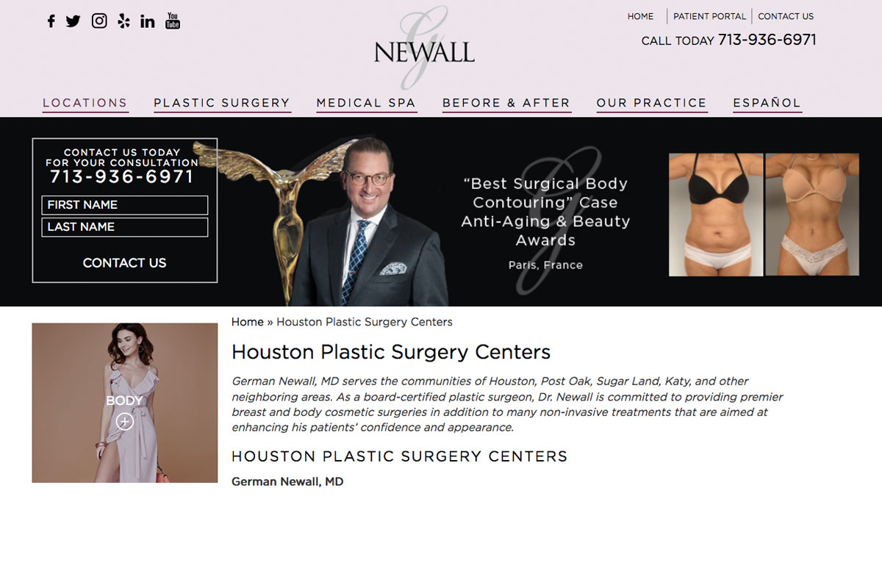Open the Facebook social icon

point(51,21)
